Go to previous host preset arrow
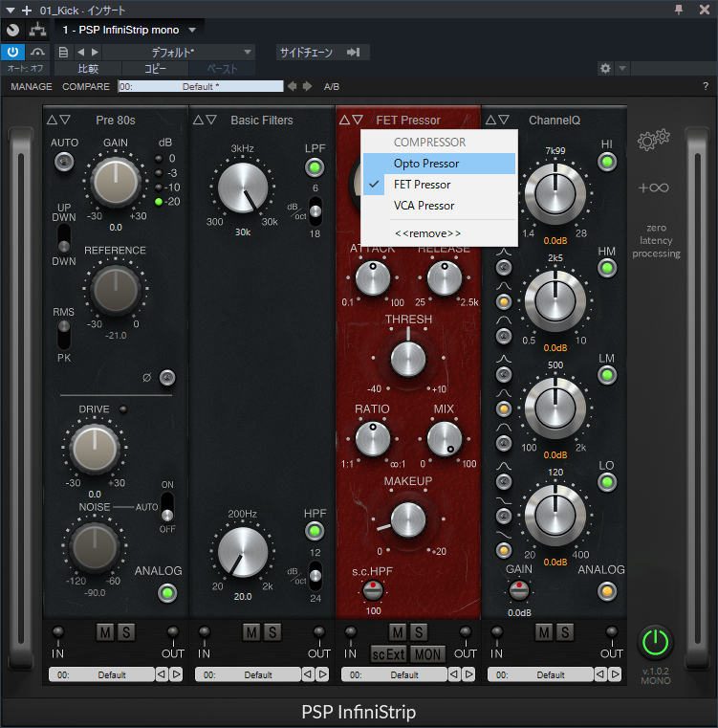 [80, 52]
